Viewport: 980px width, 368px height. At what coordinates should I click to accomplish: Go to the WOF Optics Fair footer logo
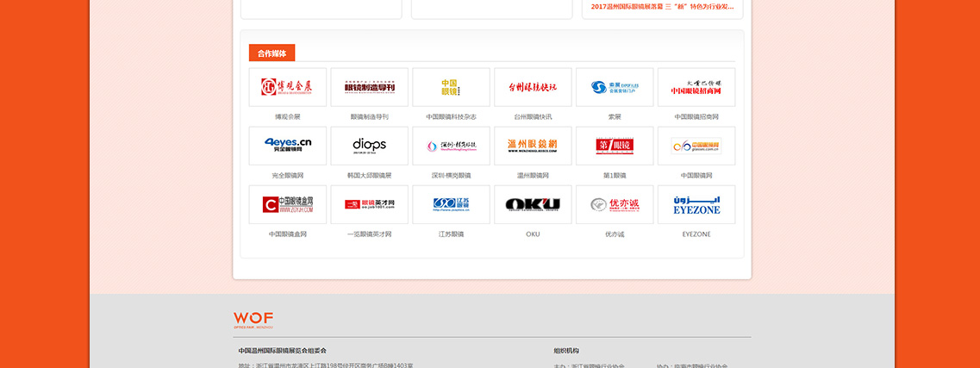[253, 321]
